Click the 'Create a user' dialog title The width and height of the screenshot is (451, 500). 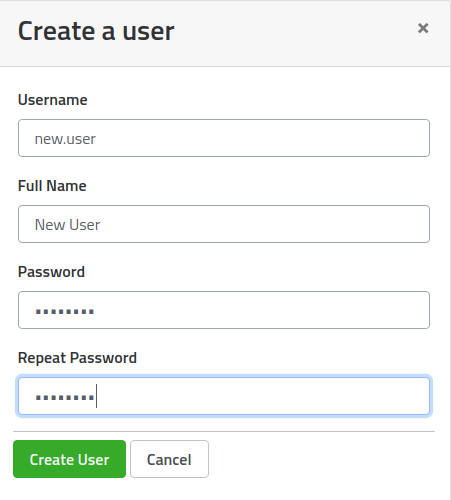(96, 31)
